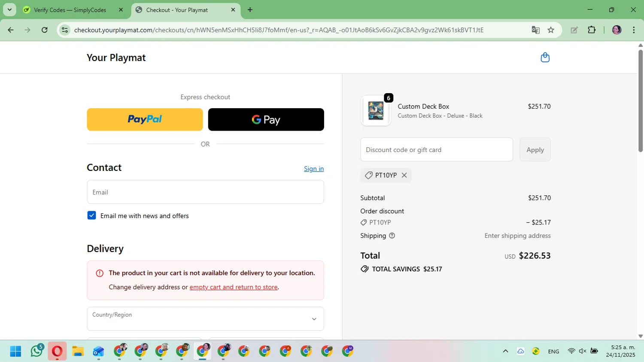View site information icon in address bar
This screenshot has height=362, width=644.
click(x=65, y=30)
